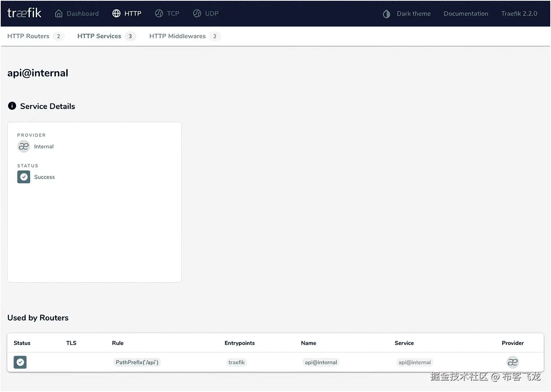Open the Documentation link
Viewport: 551px width, 392px height.
pyautogui.click(x=466, y=14)
